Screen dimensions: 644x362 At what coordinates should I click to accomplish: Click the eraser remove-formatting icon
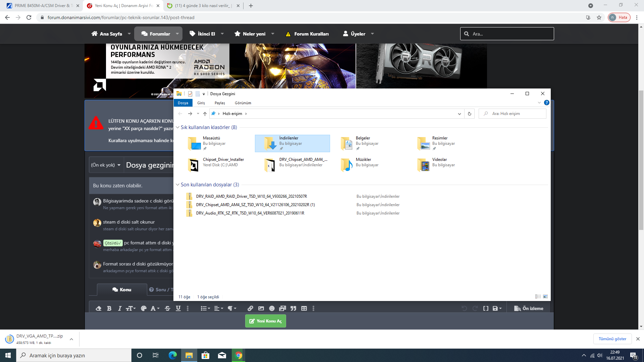pyautogui.click(x=99, y=308)
